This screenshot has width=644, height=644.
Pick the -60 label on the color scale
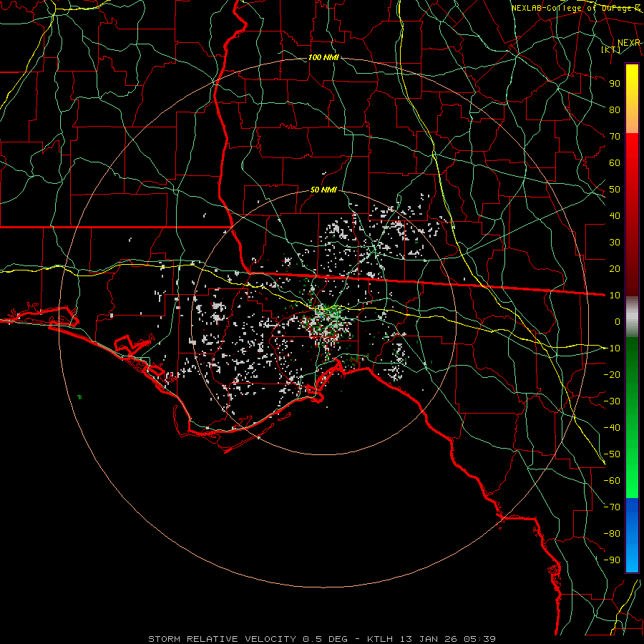[x=612, y=481]
